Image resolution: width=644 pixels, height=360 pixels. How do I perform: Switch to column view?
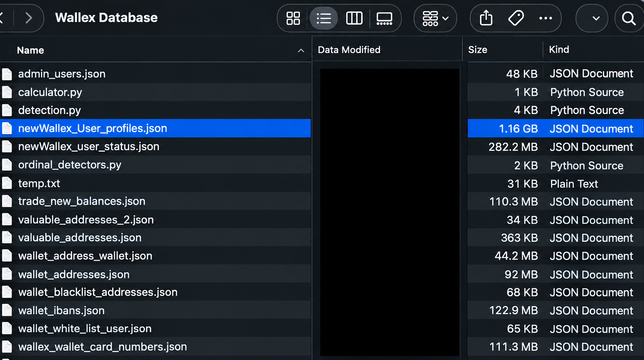pos(354,18)
